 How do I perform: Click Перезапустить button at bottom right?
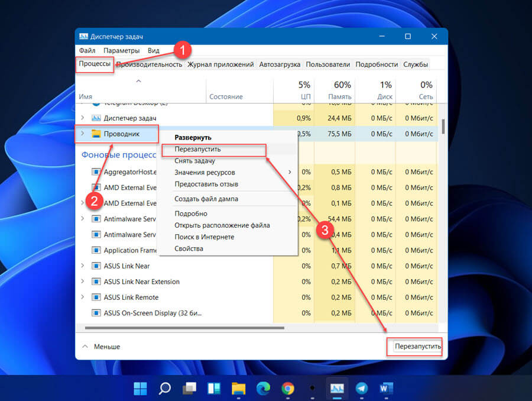(417, 347)
